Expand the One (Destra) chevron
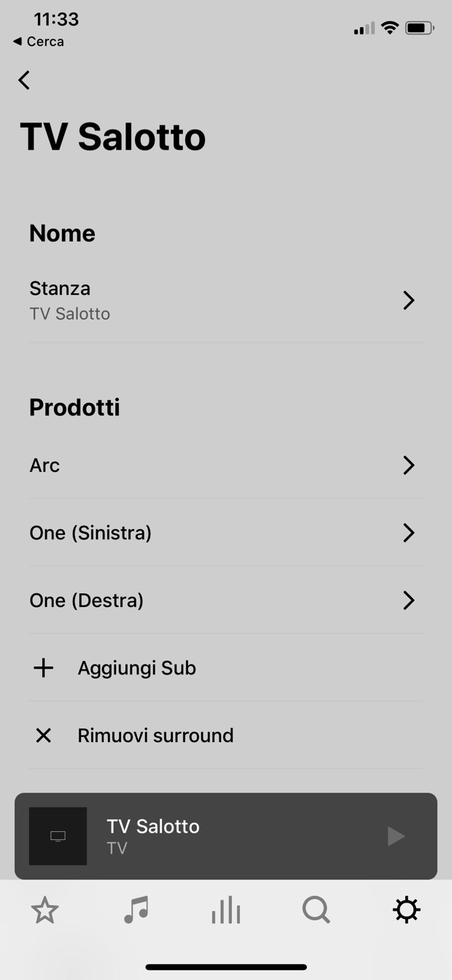The height and width of the screenshot is (980, 452). [x=408, y=601]
